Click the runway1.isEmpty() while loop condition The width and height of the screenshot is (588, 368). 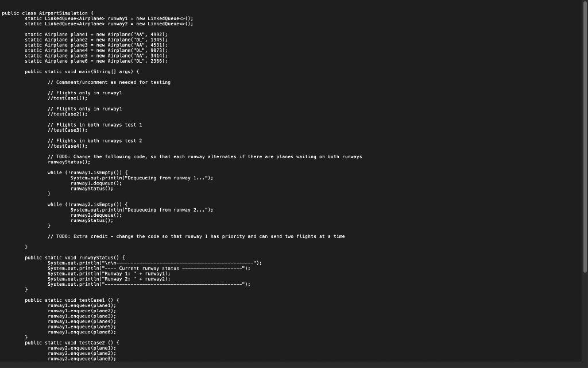click(86, 172)
